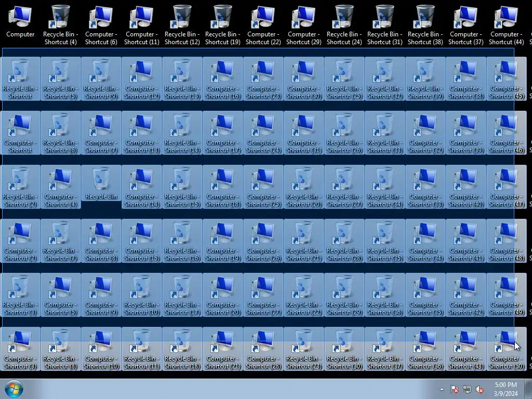The image size is (532, 399).
Task: Select Recycle Bin - Shortcut (15) icon
Action: point(182,187)
